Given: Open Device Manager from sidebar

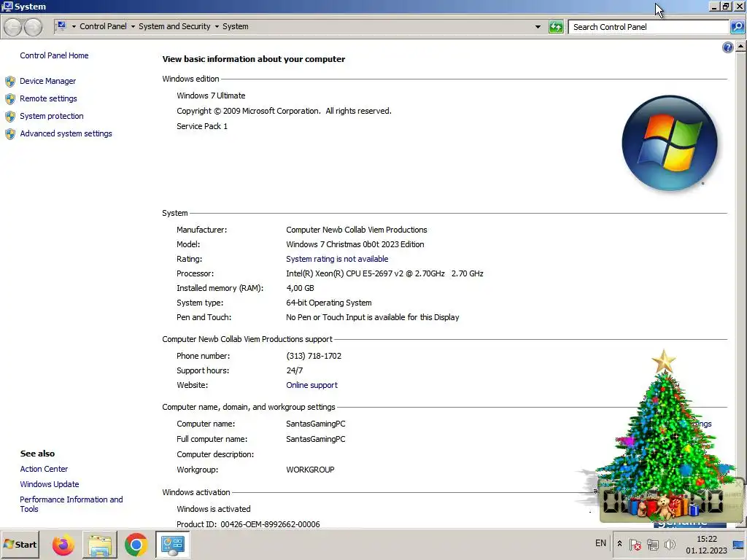Looking at the screenshot, I should pyautogui.click(x=47, y=81).
